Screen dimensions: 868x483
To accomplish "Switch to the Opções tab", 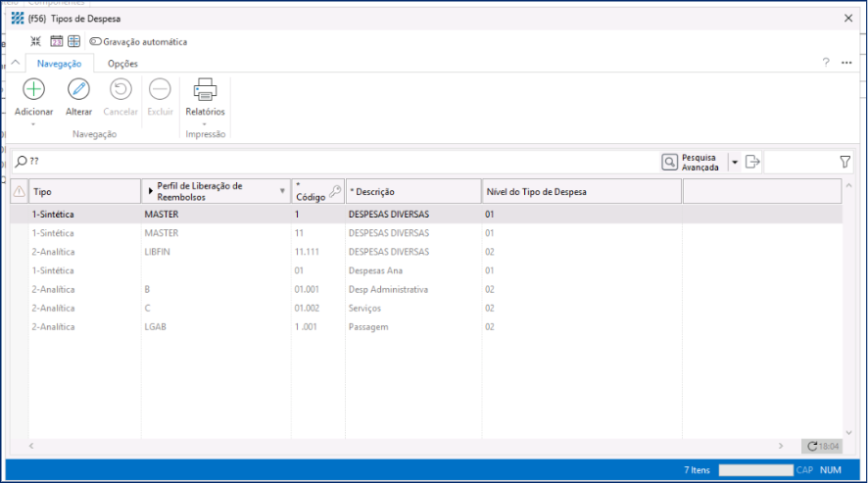I will pos(122,63).
